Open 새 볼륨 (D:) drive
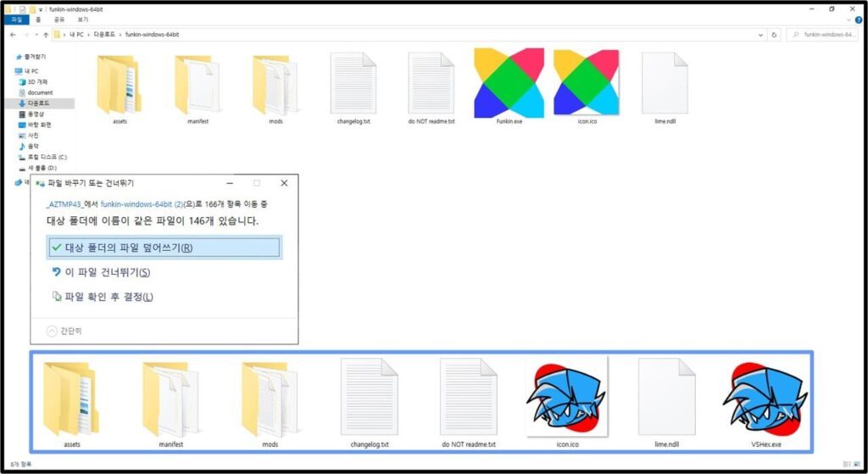Screen dimensions: 868x474 click(x=37, y=168)
